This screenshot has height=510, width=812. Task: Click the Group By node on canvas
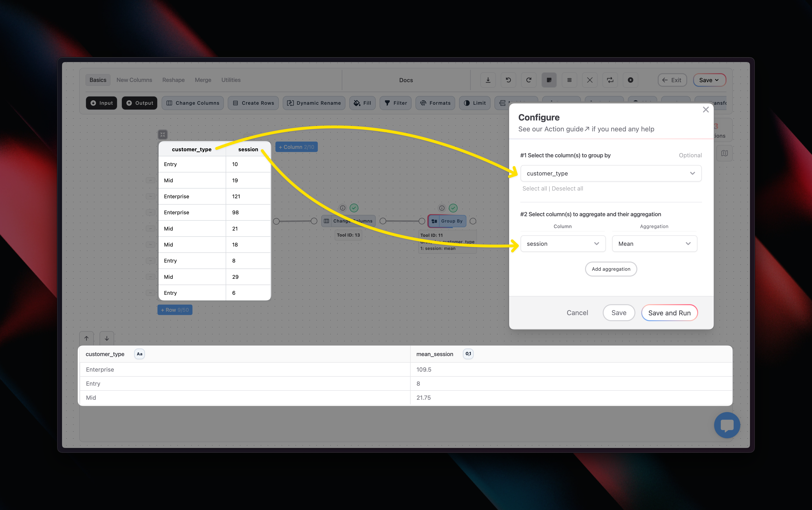click(x=447, y=221)
